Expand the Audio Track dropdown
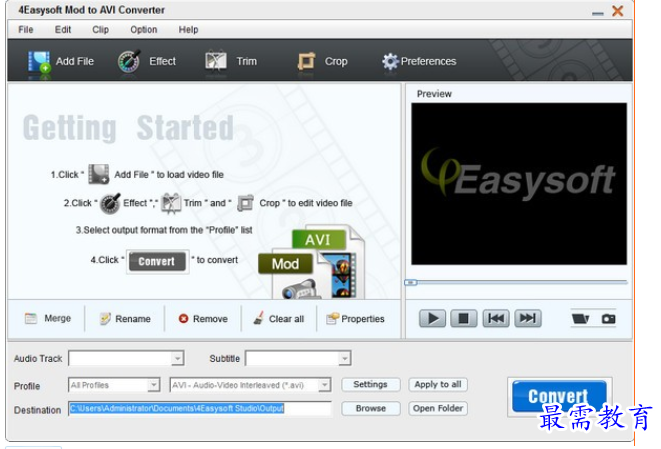 click(x=178, y=358)
